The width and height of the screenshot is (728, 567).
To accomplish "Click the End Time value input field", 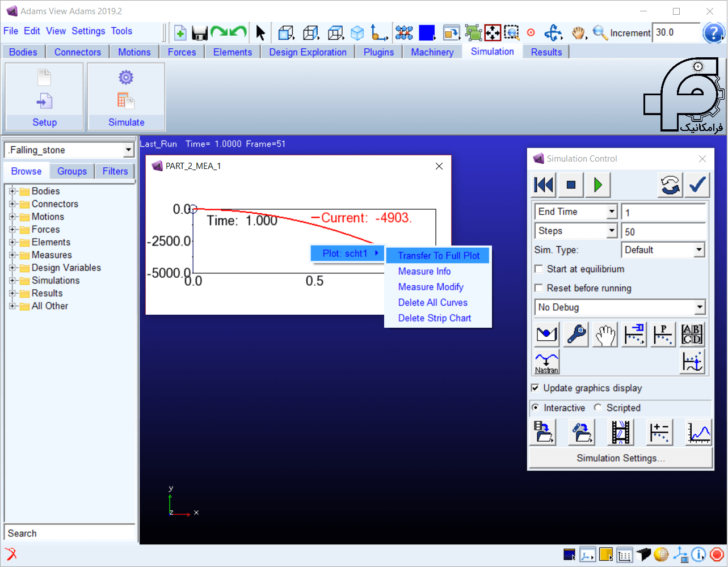I will point(663,213).
